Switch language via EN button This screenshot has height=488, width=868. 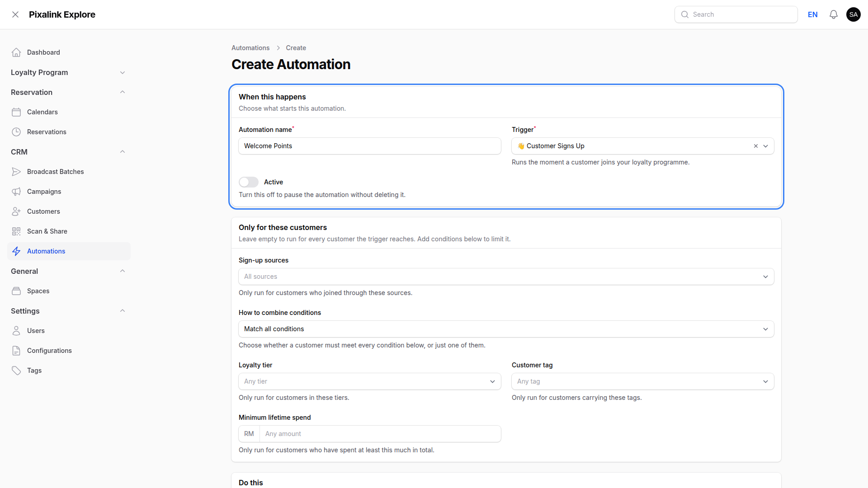(813, 14)
